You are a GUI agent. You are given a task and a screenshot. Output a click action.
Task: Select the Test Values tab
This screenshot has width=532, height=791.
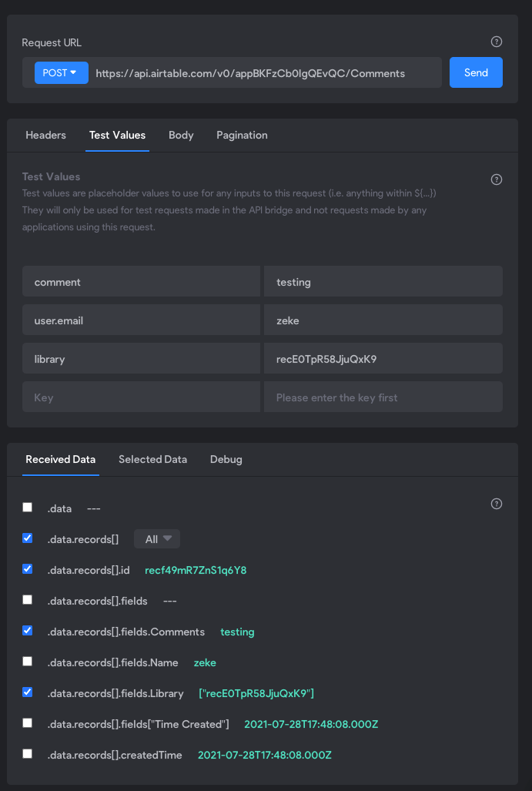117,136
